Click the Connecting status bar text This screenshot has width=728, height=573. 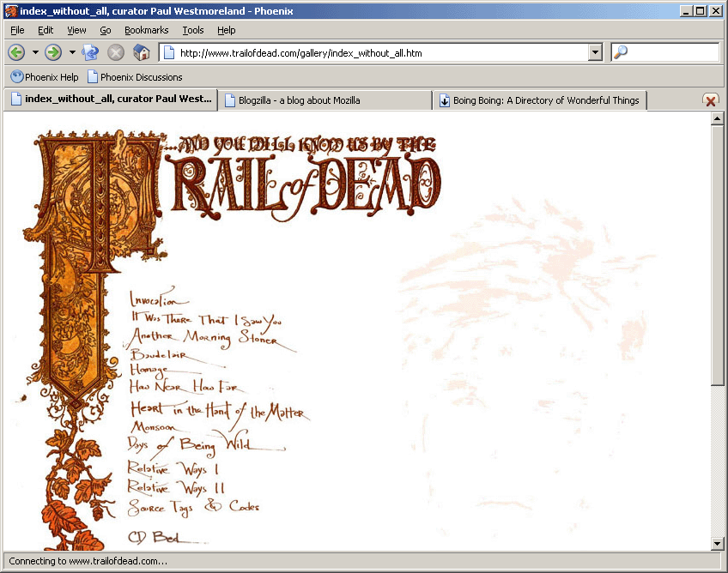tap(88, 561)
